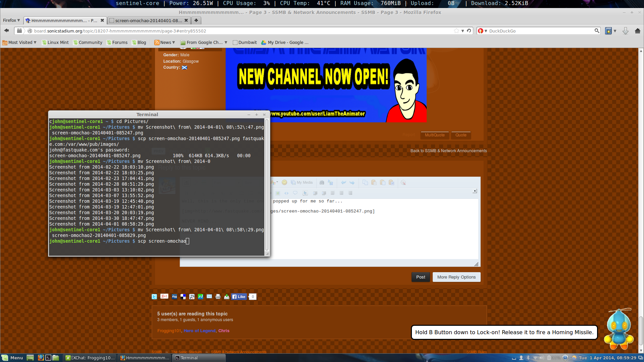Click the email envelope share icon
Image resolution: width=644 pixels, height=362 pixels.
[209, 296]
